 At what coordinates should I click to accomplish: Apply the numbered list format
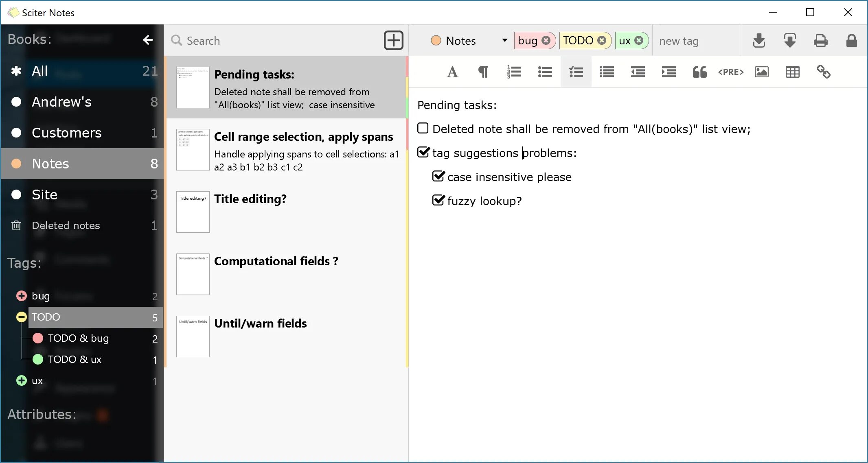pos(514,72)
